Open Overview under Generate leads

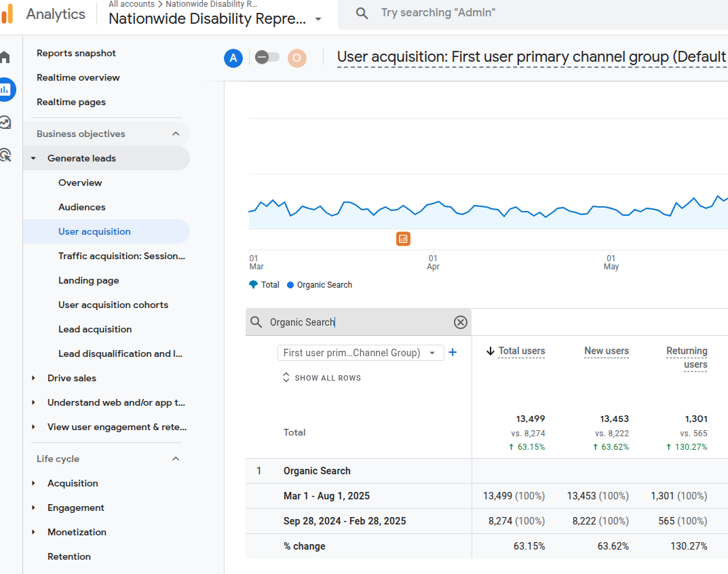pos(80,183)
